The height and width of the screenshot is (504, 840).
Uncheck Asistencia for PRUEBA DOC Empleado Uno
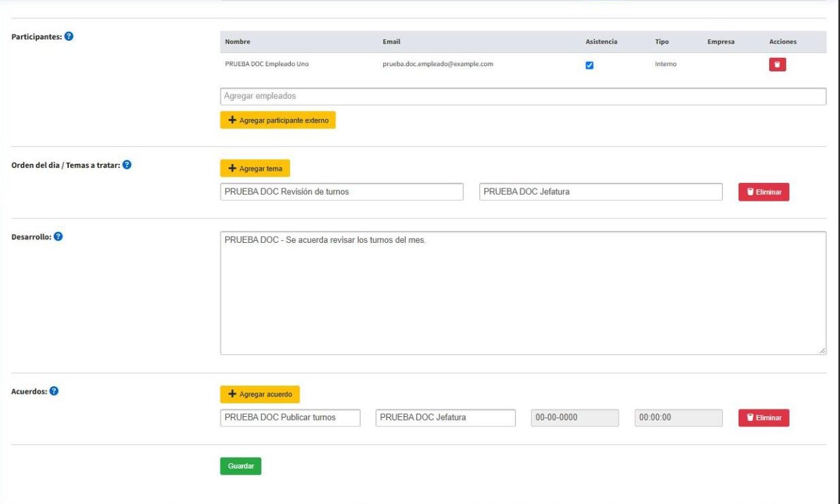click(x=589, y=65)
